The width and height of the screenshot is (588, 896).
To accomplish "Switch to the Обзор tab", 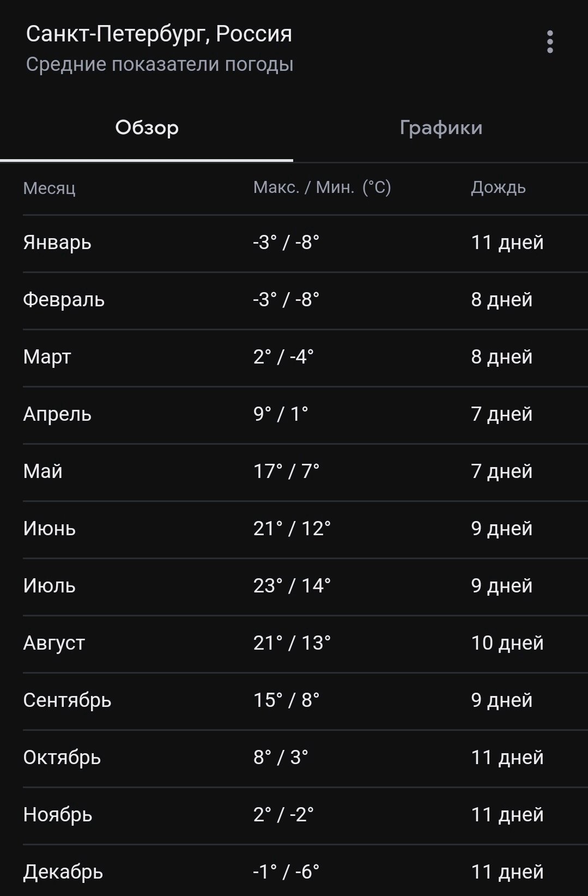I will [x=147, y=128].
